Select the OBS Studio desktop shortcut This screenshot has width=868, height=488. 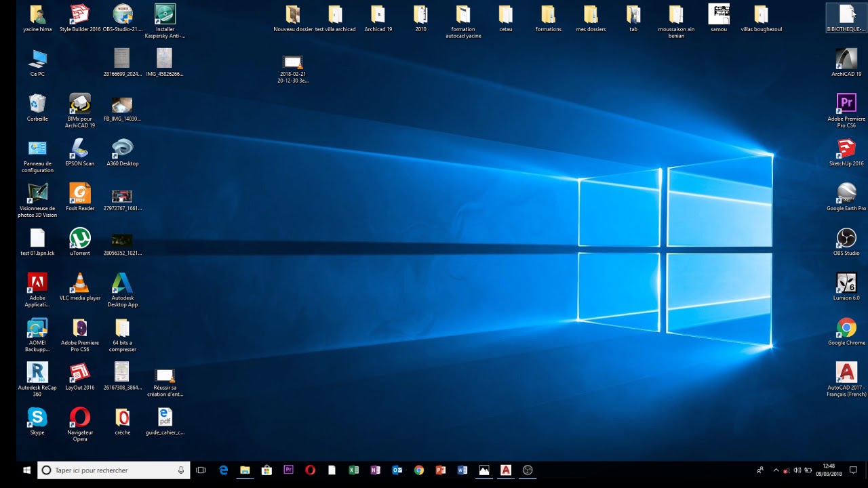coord(846,242)
